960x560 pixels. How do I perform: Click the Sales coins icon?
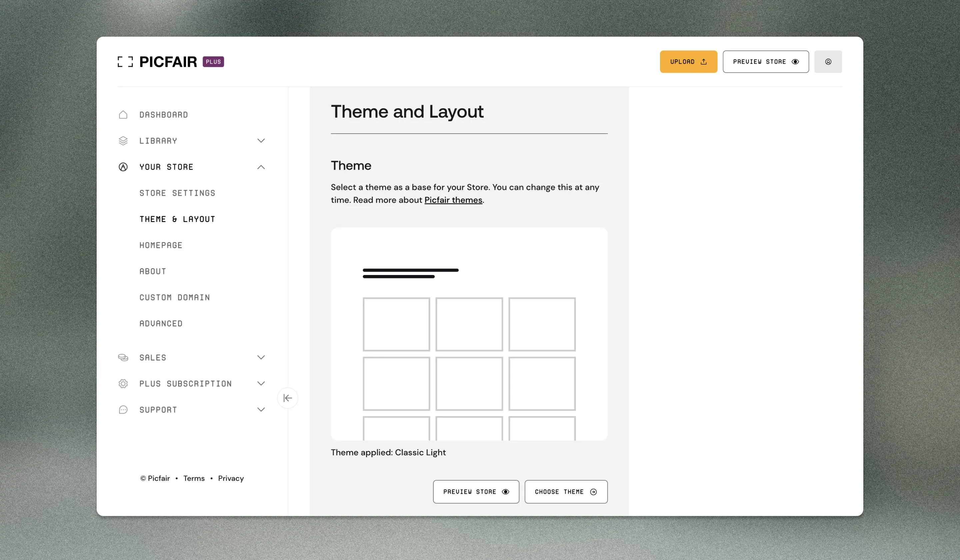coord(123,357)
